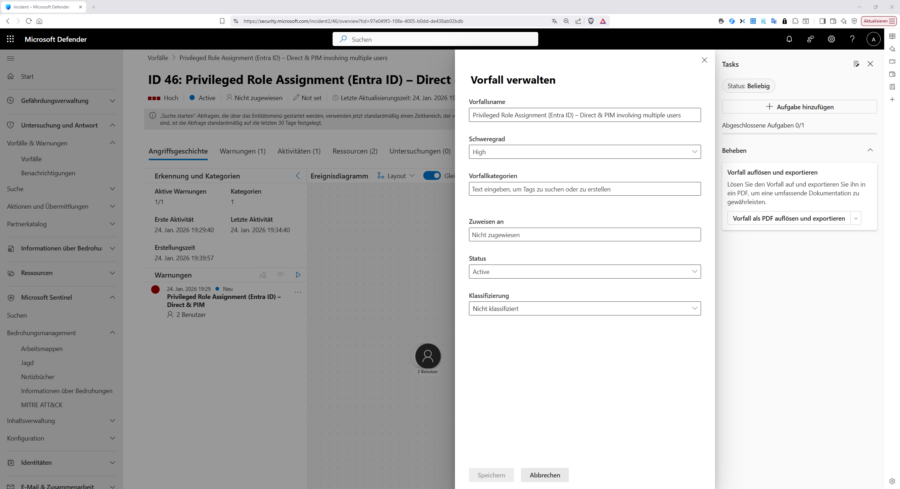Open the Status dropdown showing Active

584,271
